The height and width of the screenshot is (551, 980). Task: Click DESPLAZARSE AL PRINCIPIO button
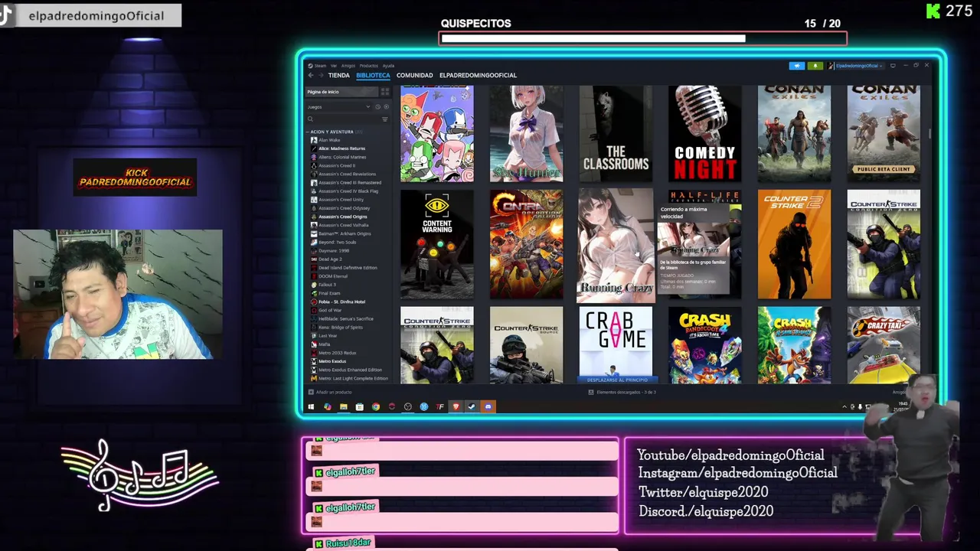click(616, 380)
